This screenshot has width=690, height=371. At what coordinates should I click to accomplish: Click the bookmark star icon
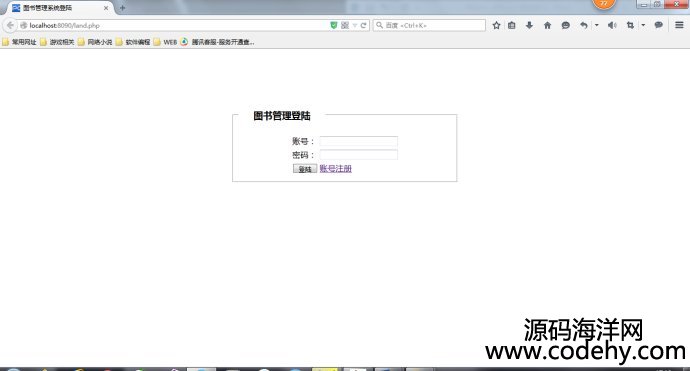pos(496,26)
